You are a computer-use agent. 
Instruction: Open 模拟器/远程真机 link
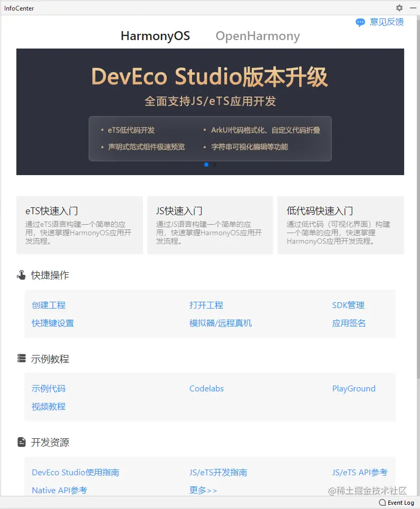tap(221, 323)
